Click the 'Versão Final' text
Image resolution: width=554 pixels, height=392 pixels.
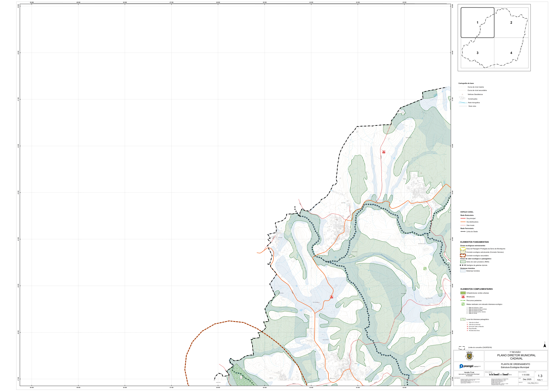tap(469, 372)
